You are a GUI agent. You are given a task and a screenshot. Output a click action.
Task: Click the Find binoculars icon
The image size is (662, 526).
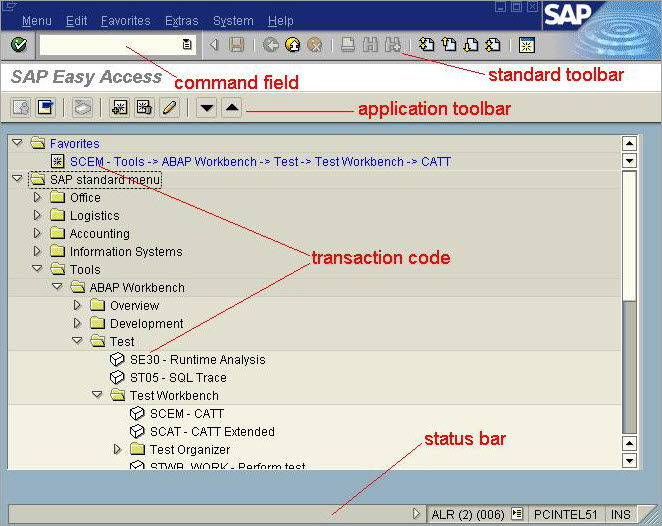tap(370, 44)
